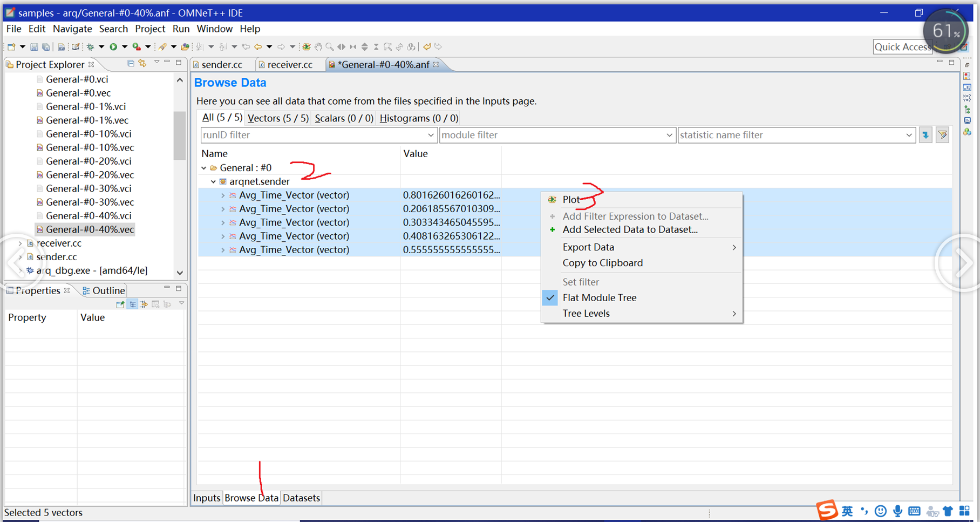Switch to the Inputs page tab
Image resolution: width=980 pixels, height=522 pixels.
(207, 498)
